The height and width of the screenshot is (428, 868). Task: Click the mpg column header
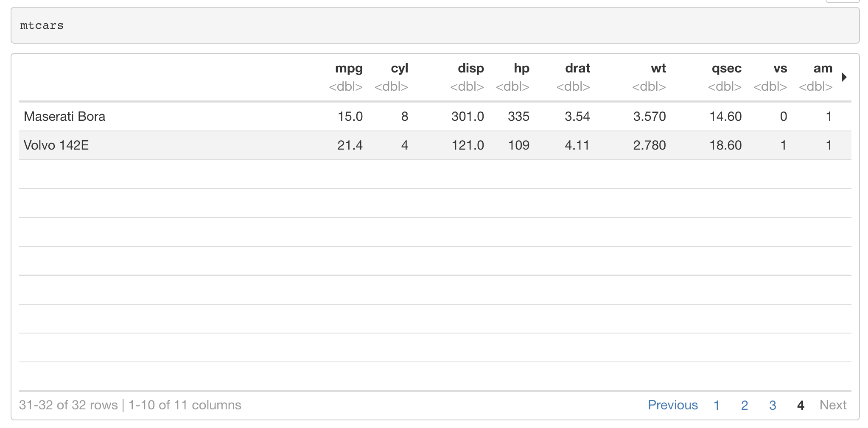(348, 68)
